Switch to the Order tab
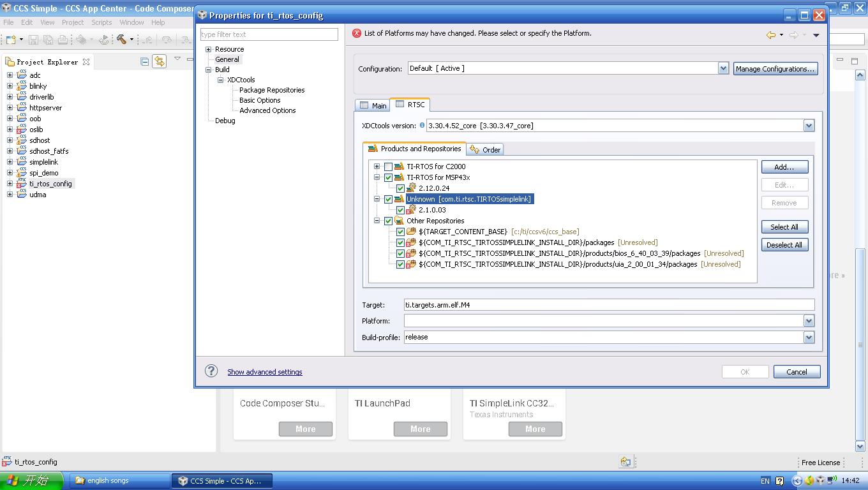868x490 pixels. pos(486,149)
